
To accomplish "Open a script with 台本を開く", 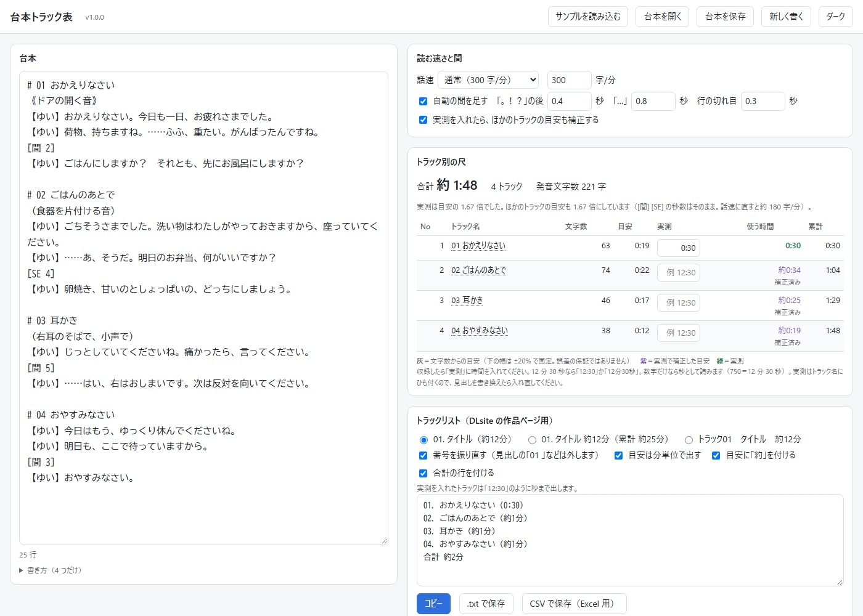I will click(663, 17).
